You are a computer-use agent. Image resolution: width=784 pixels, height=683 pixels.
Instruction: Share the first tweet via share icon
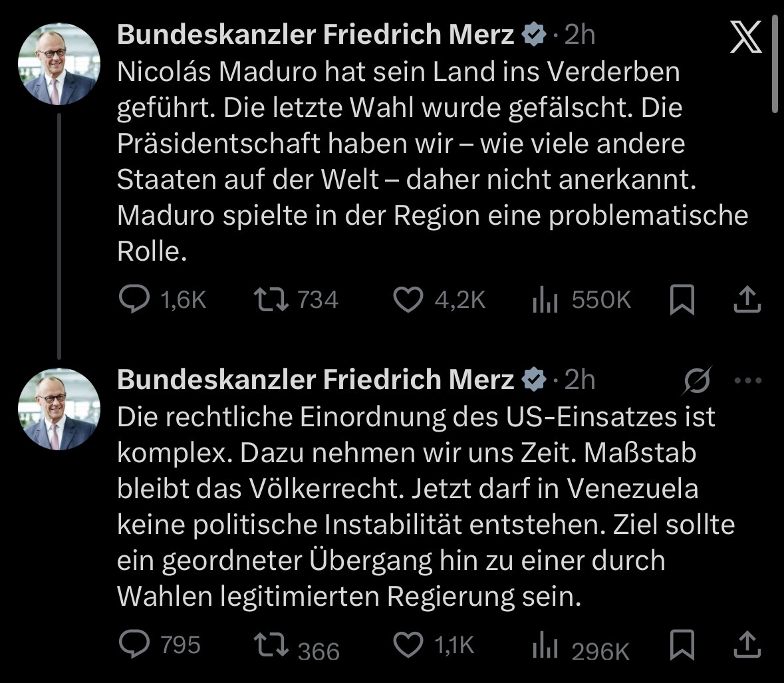[746, 300]
